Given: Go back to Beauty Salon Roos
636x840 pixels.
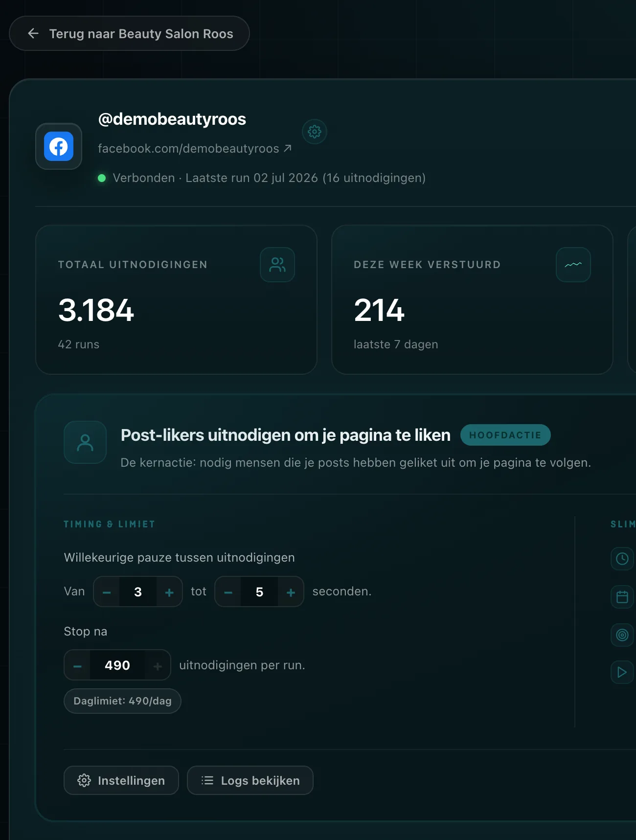Looking at the screenshot, I should (x=129, y=33).
